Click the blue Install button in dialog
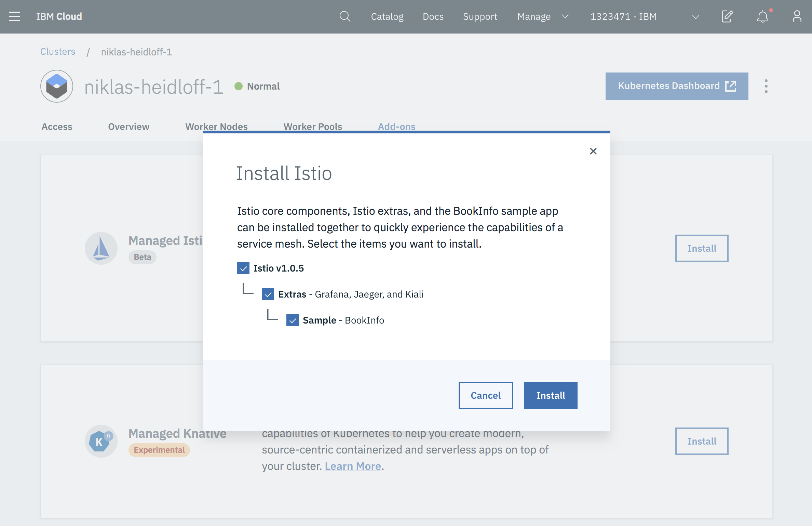The height and width of the screenshot is (526, 812). tap(551, 395)
